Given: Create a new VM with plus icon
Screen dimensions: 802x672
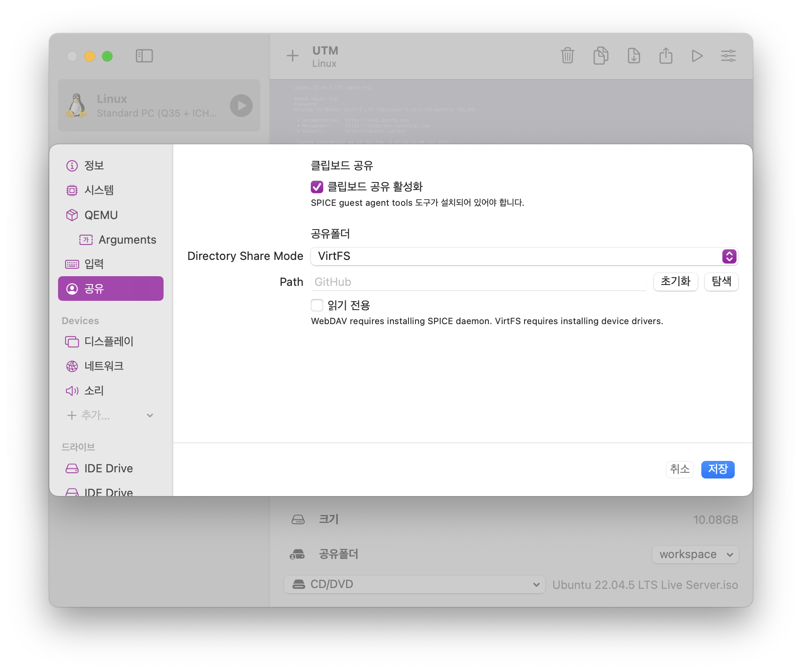Looking at the screenshot, I should (292, 56).
